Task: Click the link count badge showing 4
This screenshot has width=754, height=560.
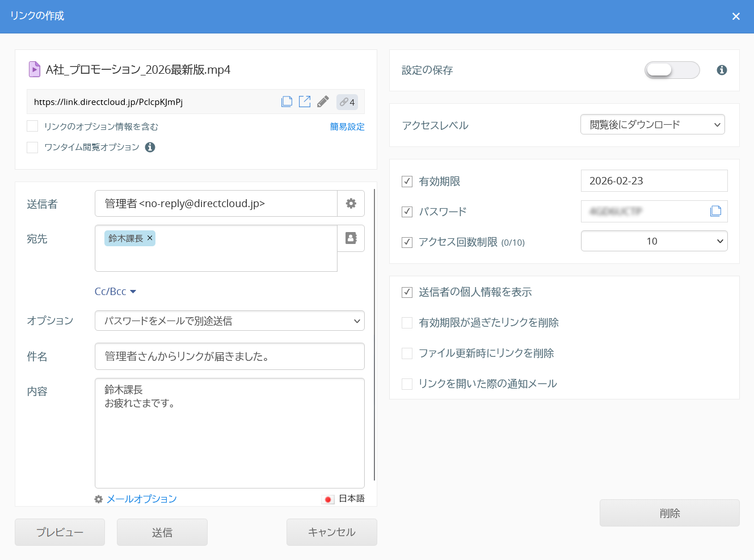Action: point(347,102)
